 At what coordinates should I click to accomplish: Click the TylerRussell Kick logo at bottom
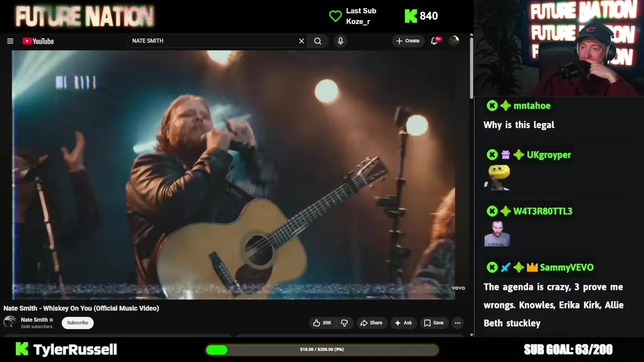pos(22,349)
